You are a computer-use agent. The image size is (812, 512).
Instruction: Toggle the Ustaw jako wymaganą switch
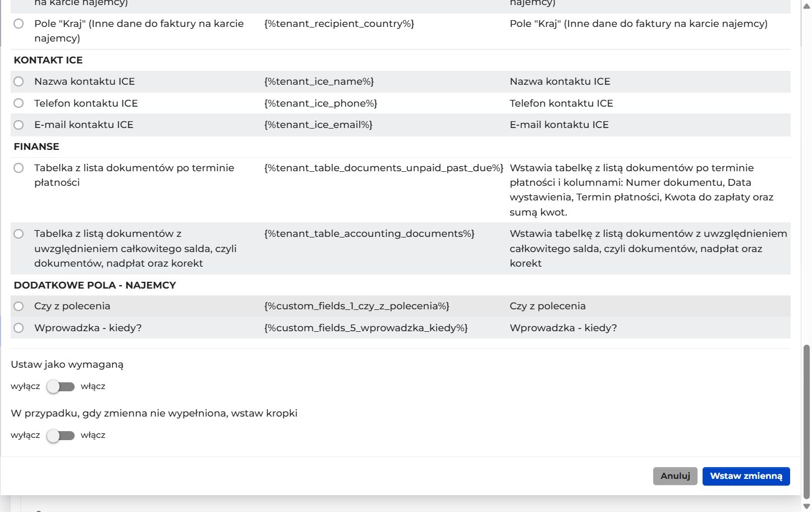point(61,386)
